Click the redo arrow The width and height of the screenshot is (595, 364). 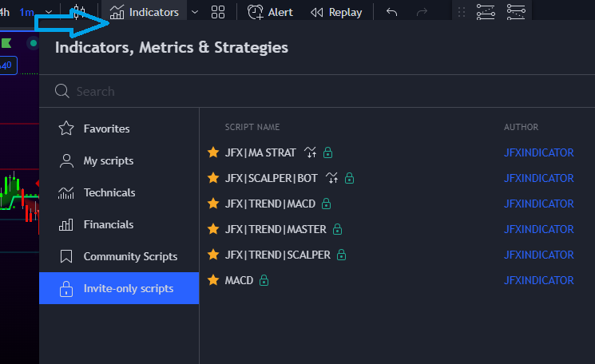422,12
